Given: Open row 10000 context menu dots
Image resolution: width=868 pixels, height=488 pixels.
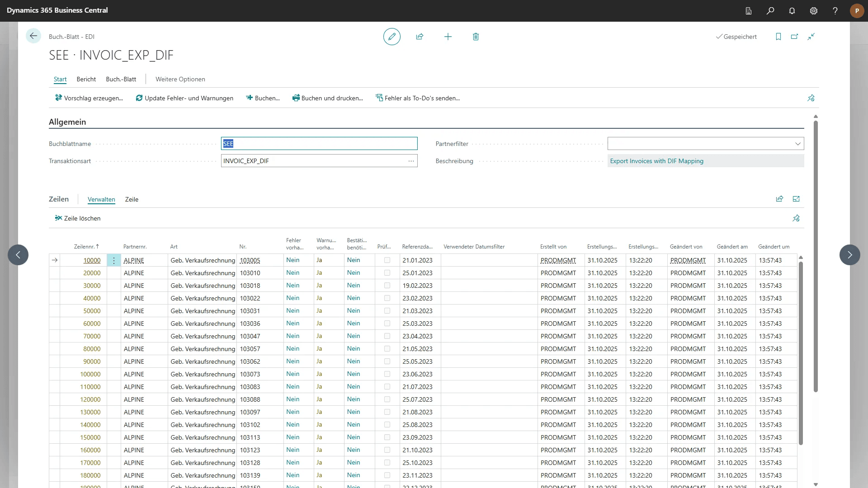Looking at the screenshot, I should tap(113, 260).
